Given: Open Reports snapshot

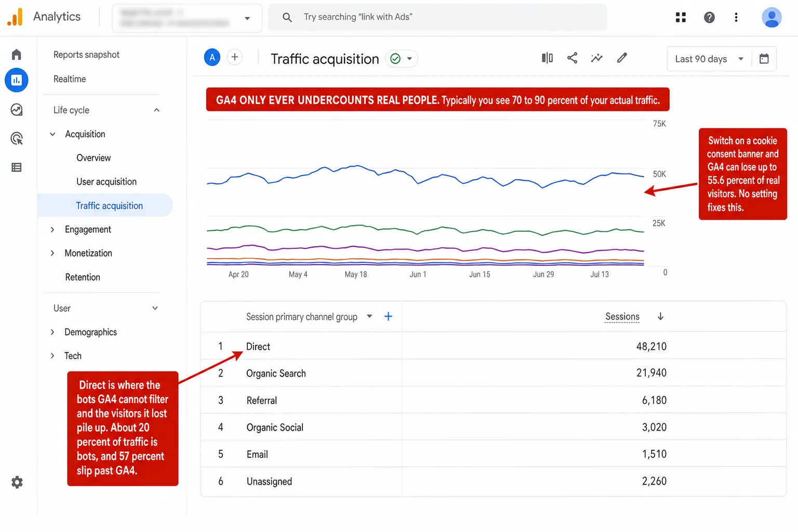Looking at the screenshot, I should click(x=86, y=55).
